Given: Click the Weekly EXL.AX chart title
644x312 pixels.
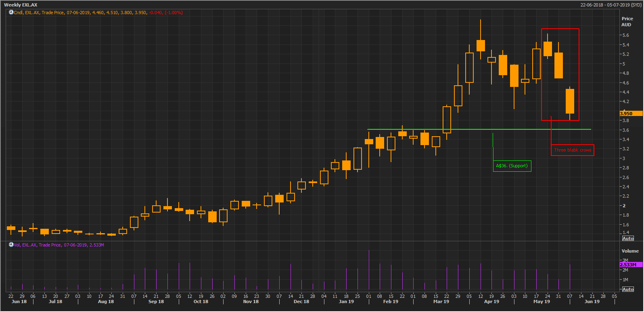Looking at the screenshot, I should 21,5.
